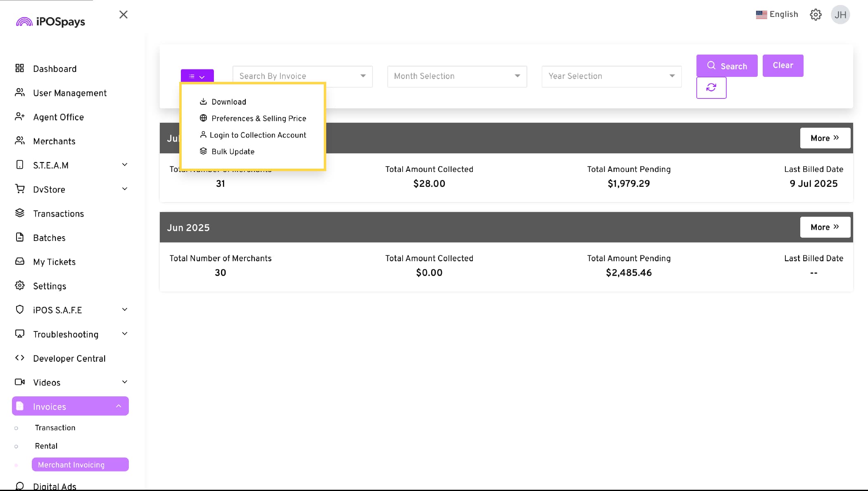Image resolution: width=868 pixels, height=491 pixels.
Task: Click the My Tickets inbox icon
Action: pos(19,261)
